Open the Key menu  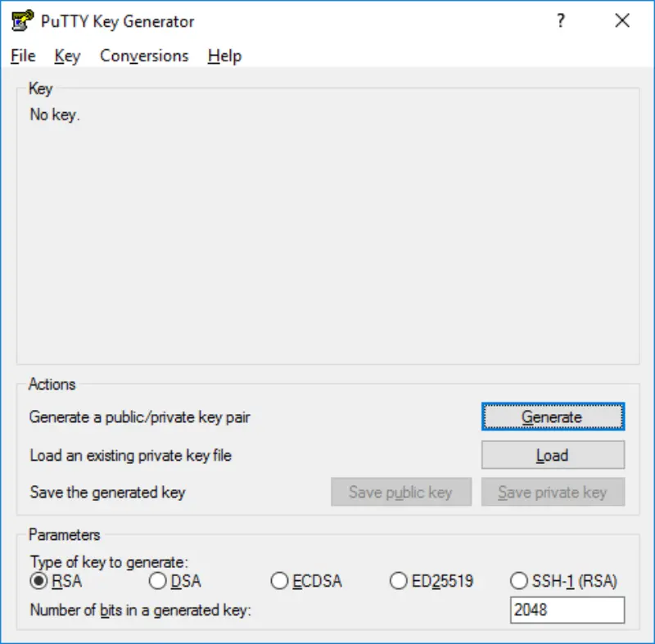tap(67, 56)
